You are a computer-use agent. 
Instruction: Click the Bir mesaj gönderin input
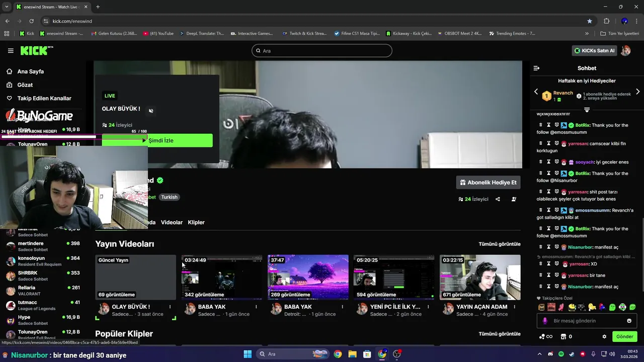587,321
